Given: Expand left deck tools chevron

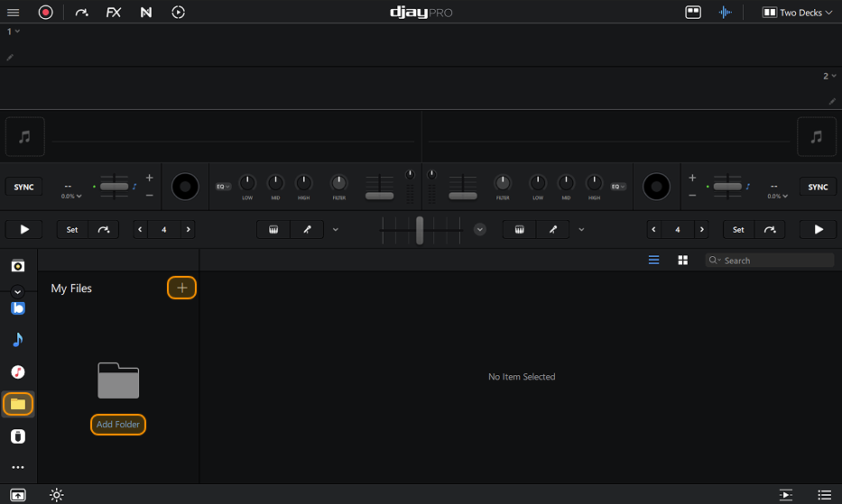Looking at the screenshot, I should point(336,229).
